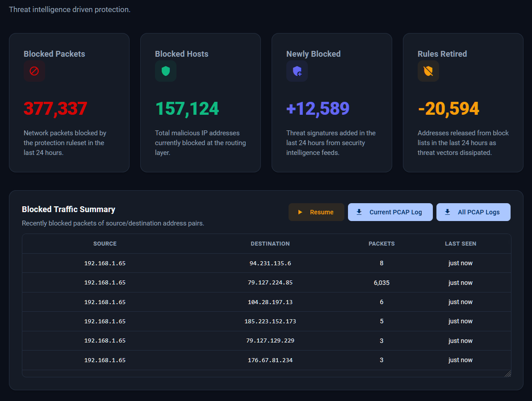Viewport: 532px width, 401px height.
Task: Select destination 79.127.129.229
Action: click(270, 341)
